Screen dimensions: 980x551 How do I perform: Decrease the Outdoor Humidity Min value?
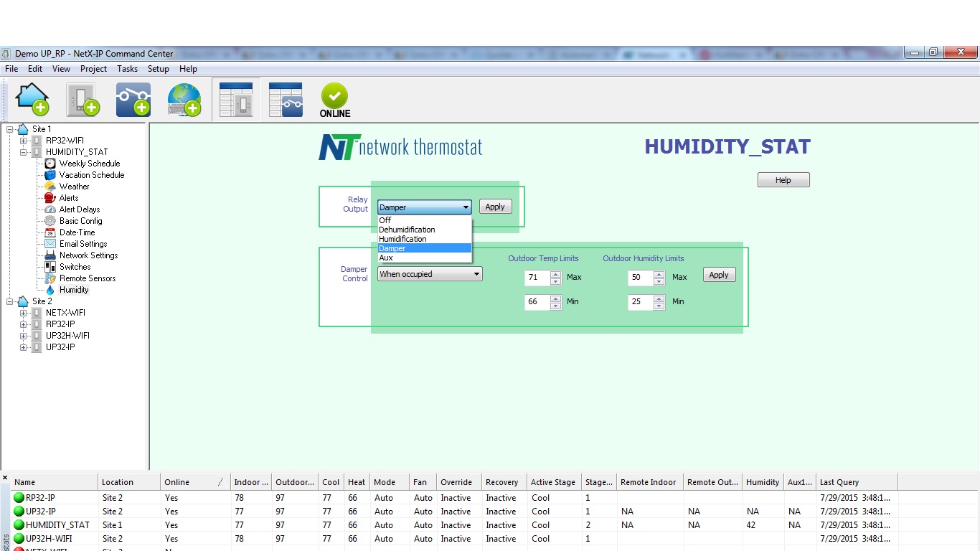pyautogui.click(x=659, y=306)
